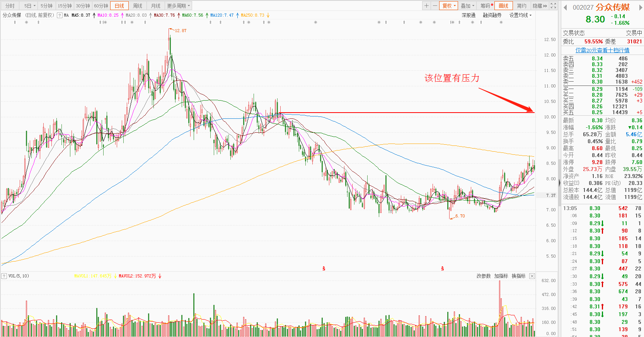
Task: Switch to 分时 intraday tab
Action: pos(10,6)
